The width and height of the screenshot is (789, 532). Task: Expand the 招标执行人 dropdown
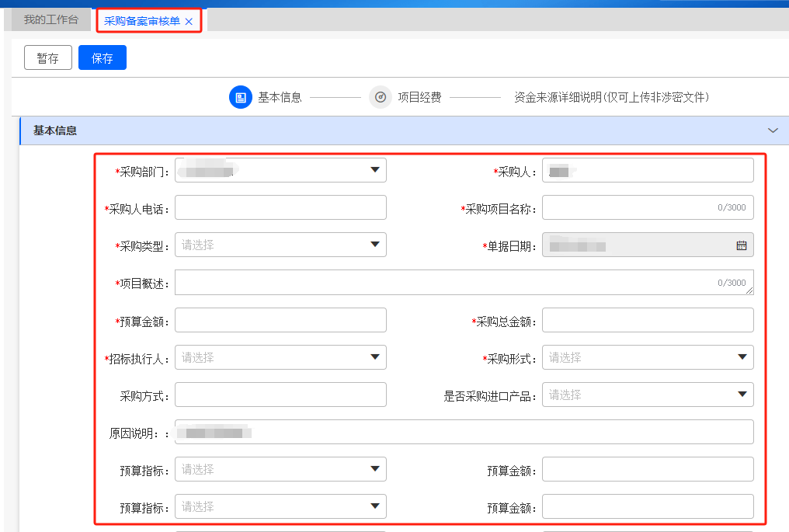(x=280, y=358)
